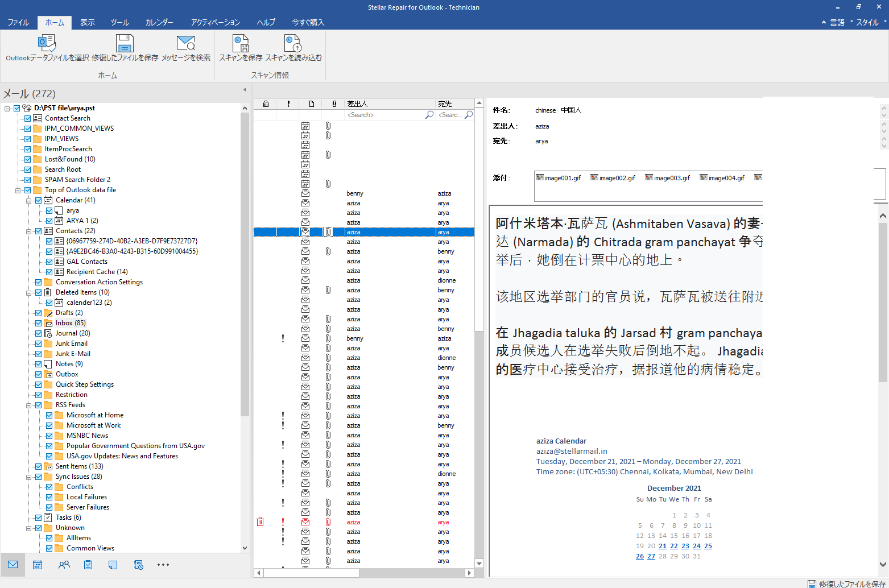Select the Outbox folder in tree
889x588 pixels.
click(67, 374)
